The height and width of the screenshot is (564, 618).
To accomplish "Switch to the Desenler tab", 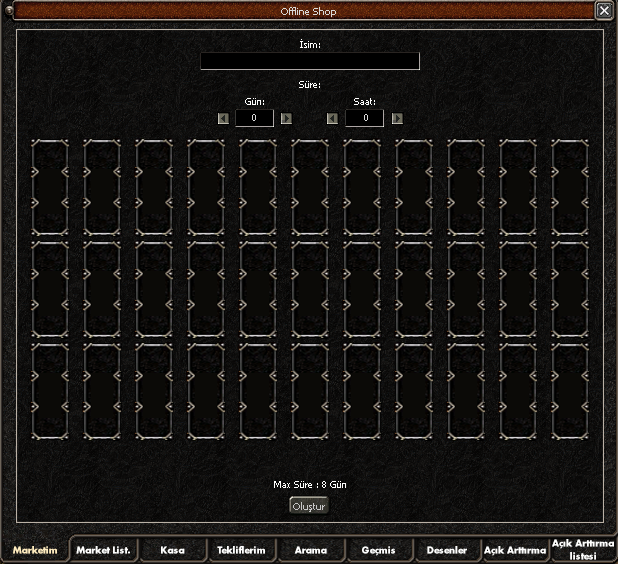I will (446, 550).
